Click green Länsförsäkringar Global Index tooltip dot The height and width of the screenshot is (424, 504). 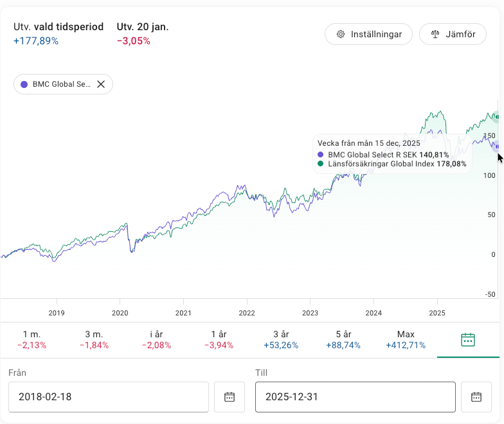coord(321,164)
